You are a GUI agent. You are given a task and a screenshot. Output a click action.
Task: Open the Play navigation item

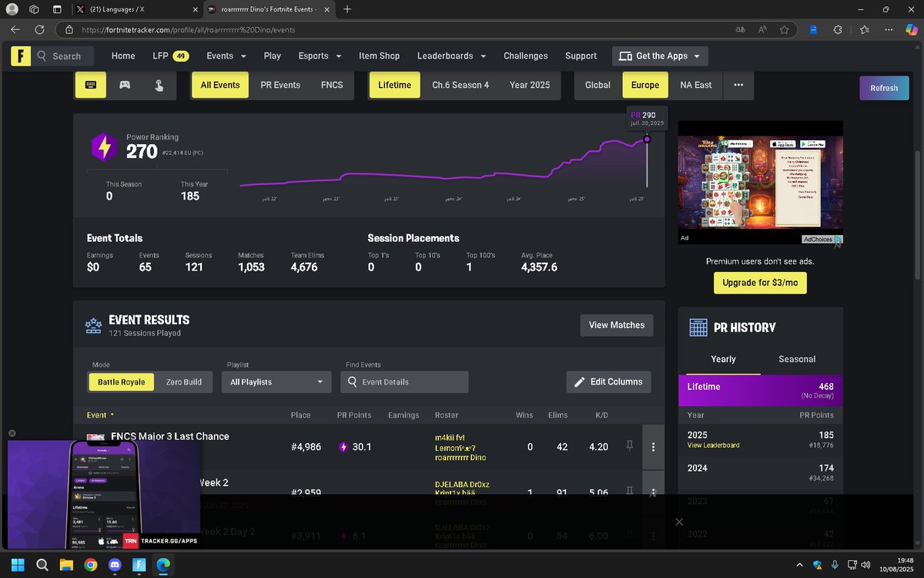point(272,56)
